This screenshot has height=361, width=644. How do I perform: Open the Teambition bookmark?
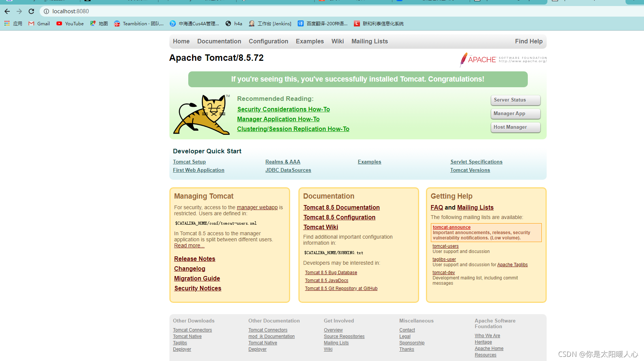pos(139,23)
